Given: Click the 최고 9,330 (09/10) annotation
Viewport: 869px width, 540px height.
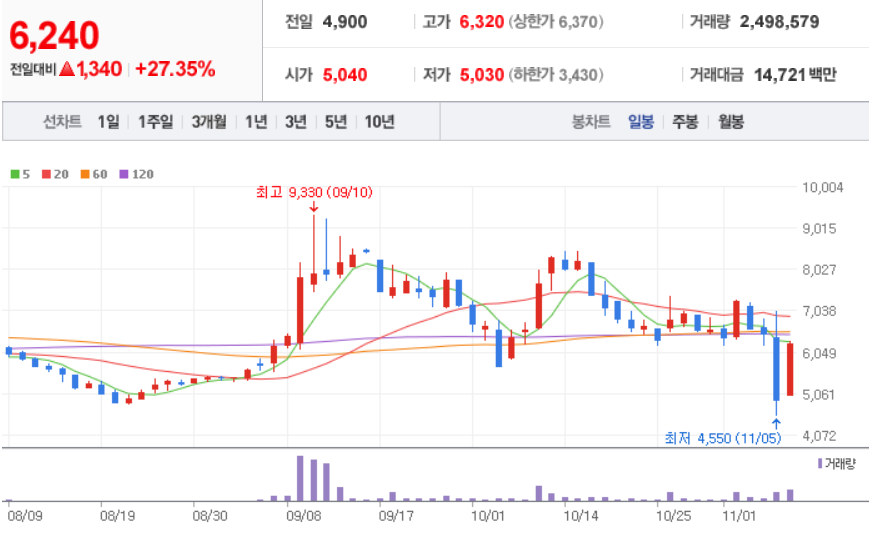Looking at the screenshot, I should (314, 192).
